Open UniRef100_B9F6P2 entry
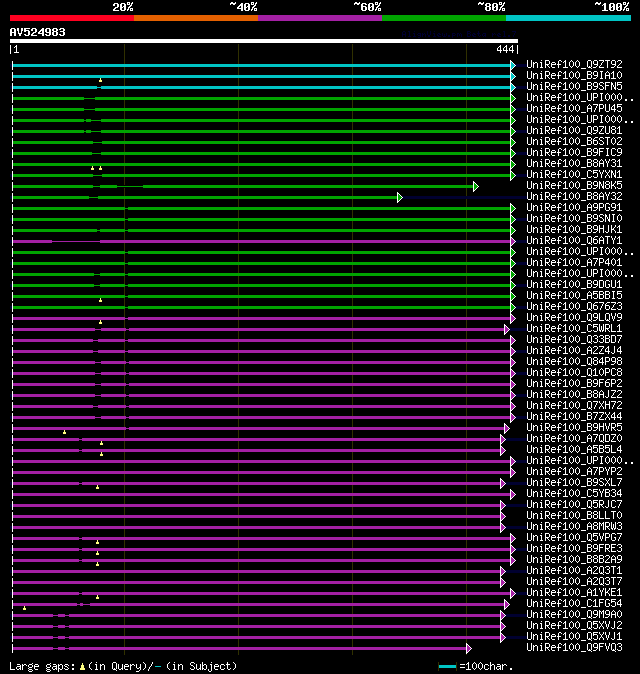Screen dimensions: 640x674 574,383
